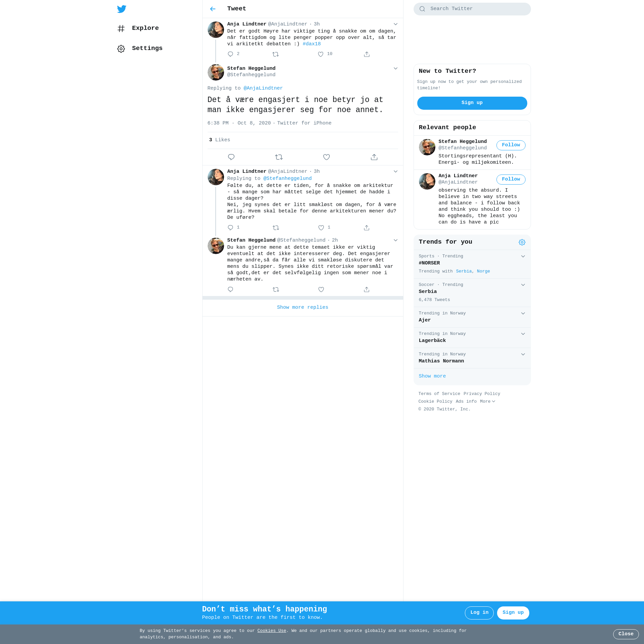Open the #dax18 hashtag

(x=312, y=44)
